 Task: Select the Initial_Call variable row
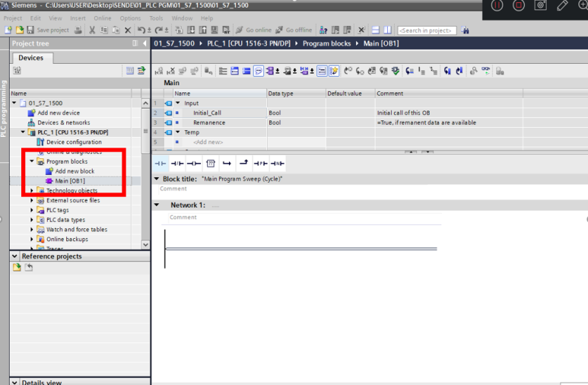[338, 113]
